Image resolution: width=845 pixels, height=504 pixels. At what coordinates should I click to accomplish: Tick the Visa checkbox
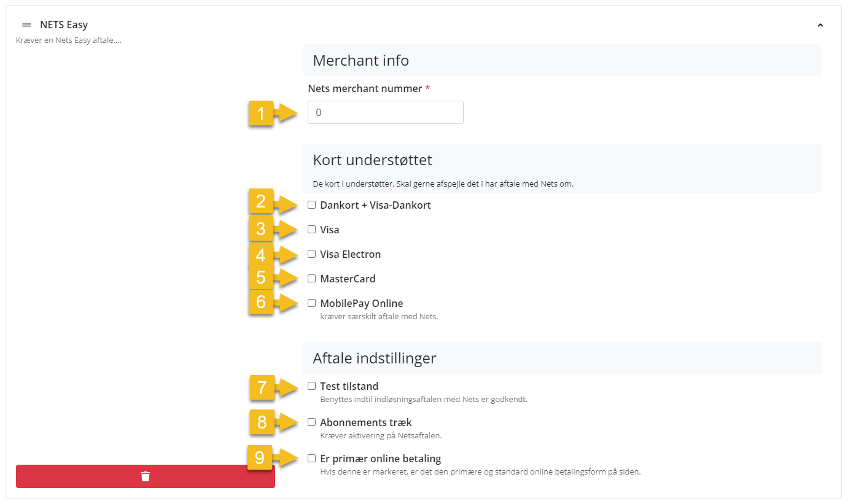(312, 230)
